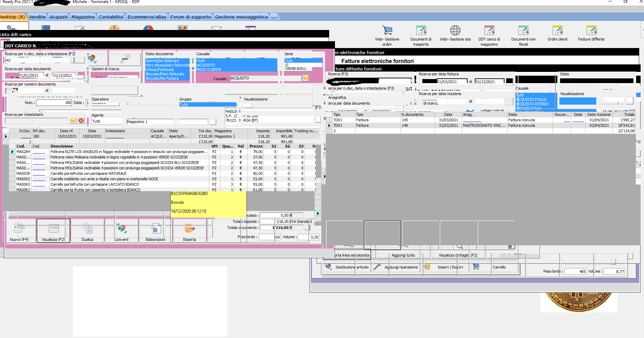
Task: Open Ordini clienti shortcut
Action: [x=557, y=33]
